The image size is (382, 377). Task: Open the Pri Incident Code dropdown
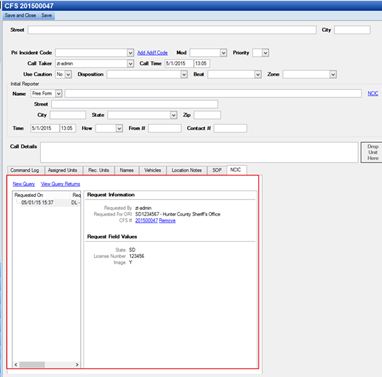130,53
